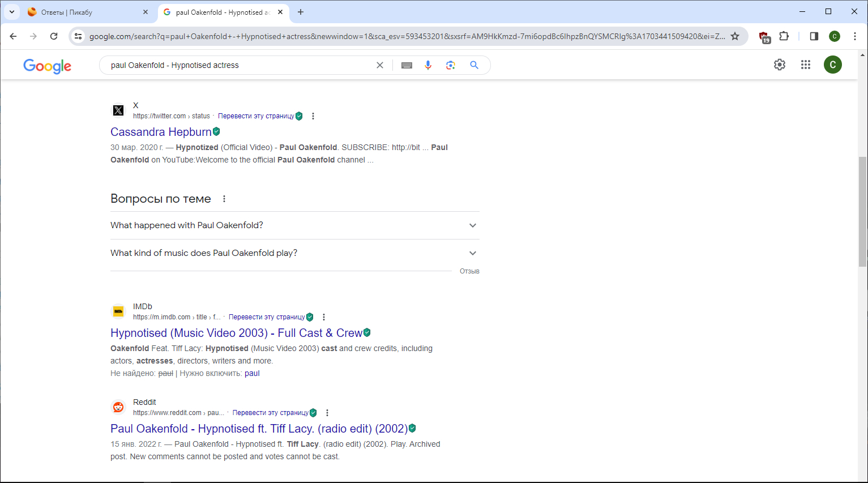Select the paul Oakenfold Hypnotised search tab

[223, 12]
